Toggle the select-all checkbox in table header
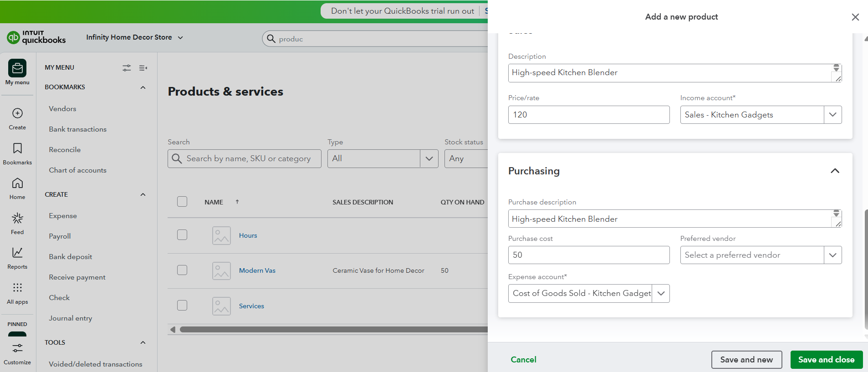Screen dimensions: 868x372 click(182, 202)
